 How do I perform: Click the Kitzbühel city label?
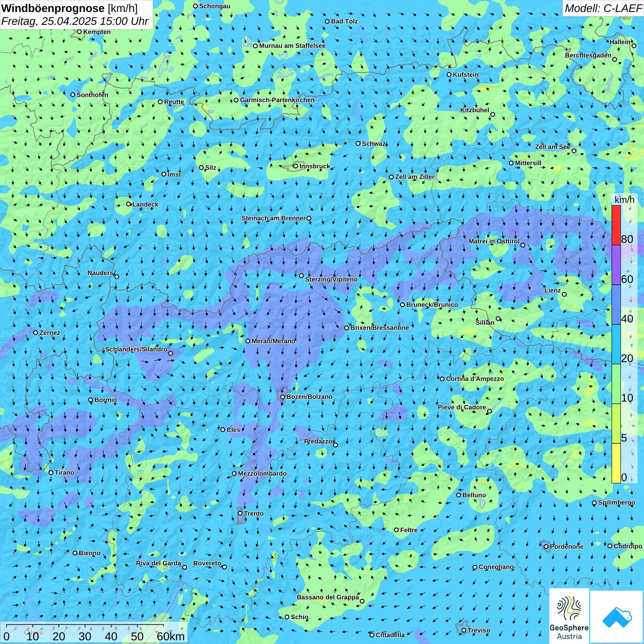coord(475,110)
